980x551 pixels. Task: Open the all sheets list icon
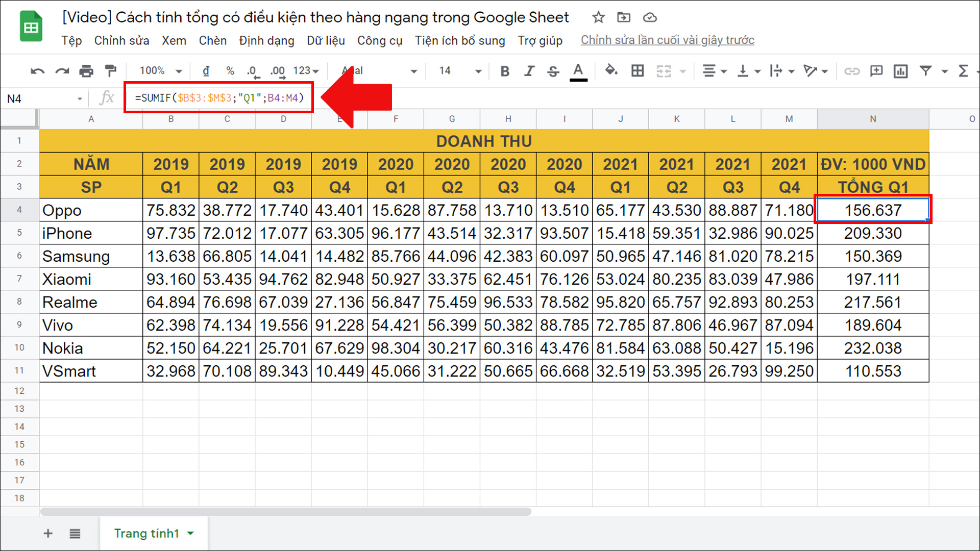click(75, 534)
